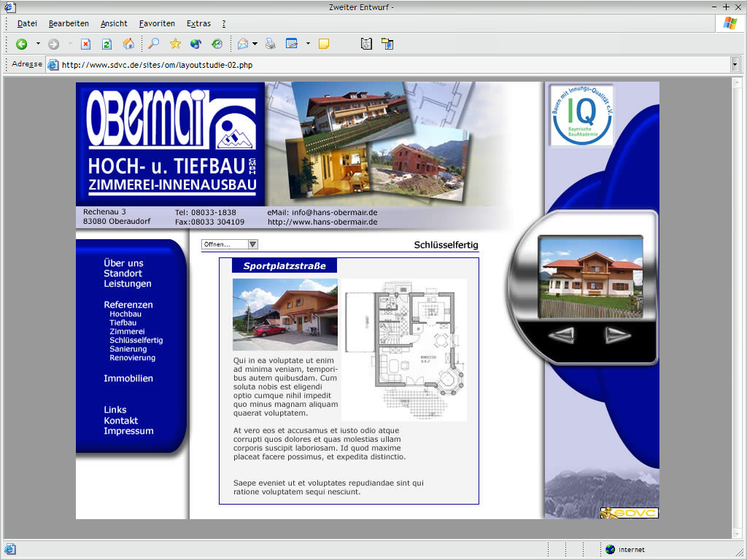Viewport: 747px width, 560px height.
Task: Open the Schlüsselfertig reference link
Action: tap(136, 341)
